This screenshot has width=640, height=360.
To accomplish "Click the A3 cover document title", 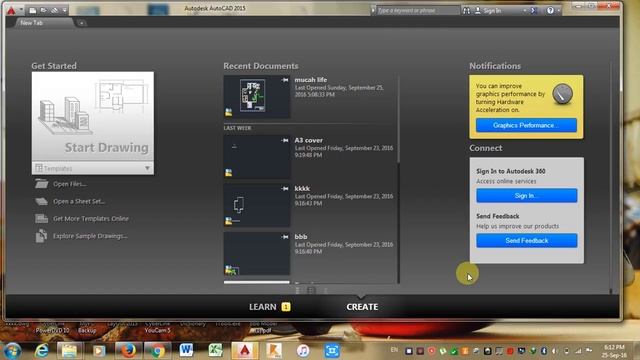I will click(309, 140).
